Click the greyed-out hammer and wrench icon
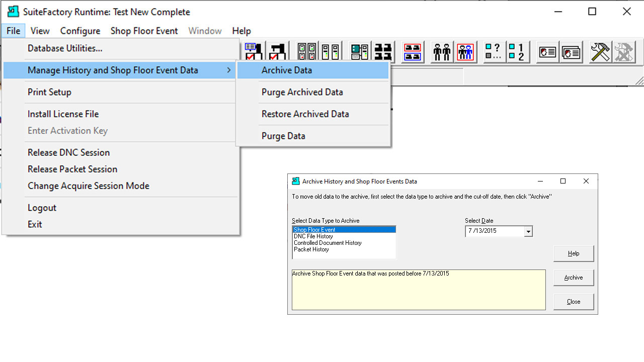This screenshot has width=644, height=362. pos(624,52)
